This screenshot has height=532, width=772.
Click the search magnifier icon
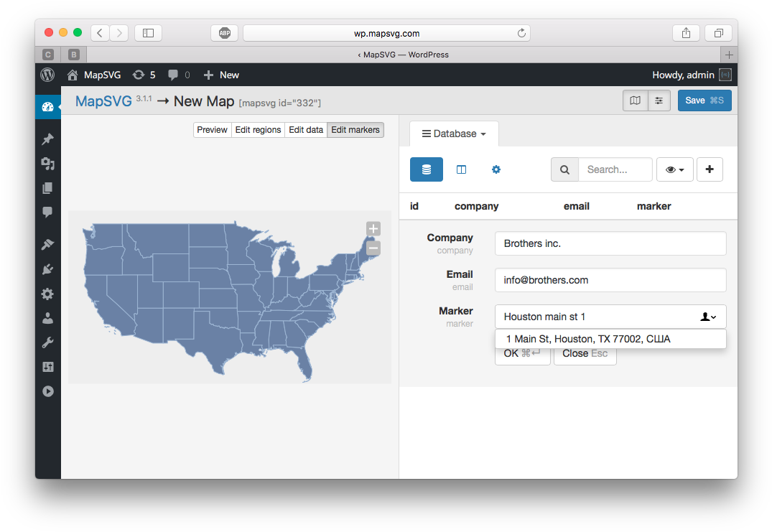(564, 169)
